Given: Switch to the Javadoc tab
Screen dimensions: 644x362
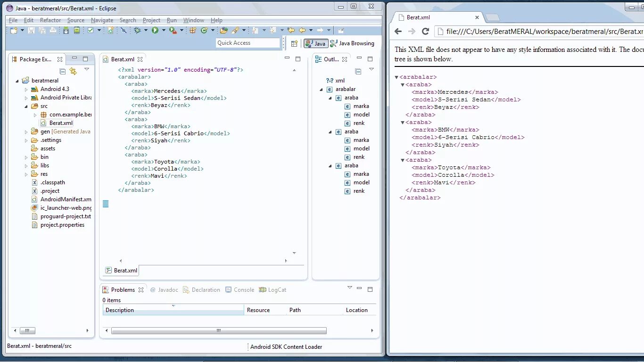Looking at the screenshot, I should click(x=164, y=290).
